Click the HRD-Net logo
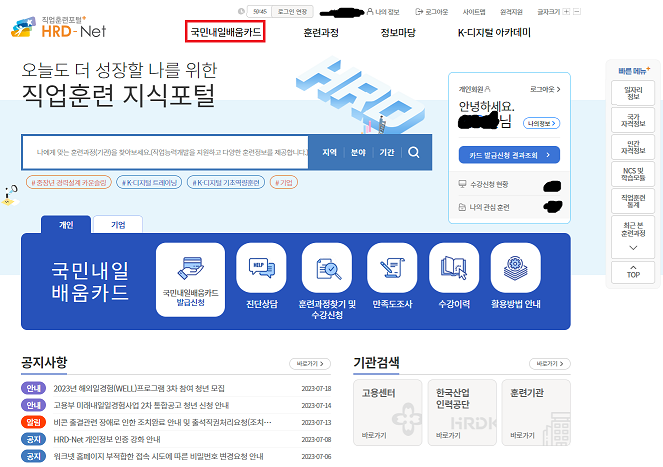 tap(58, 28)
